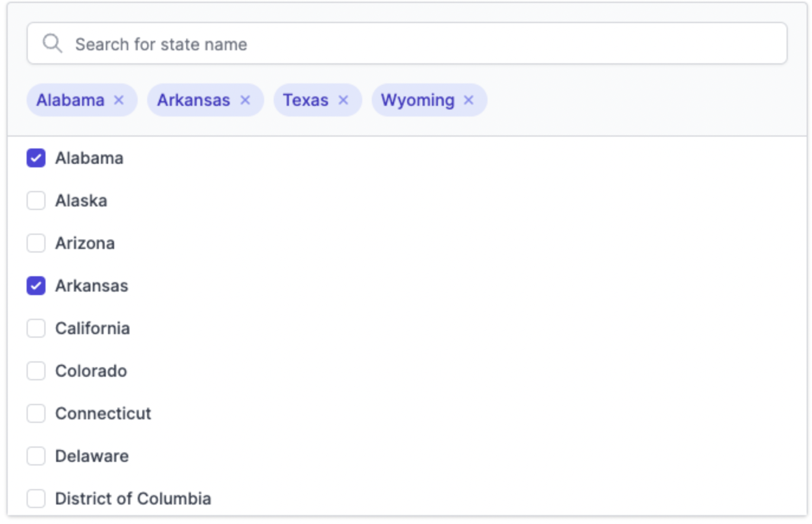Image resolution: width=812 pixels, height=524 pixels.
Task: Focus the Search for state name field
Action: (x=407, y=44)
